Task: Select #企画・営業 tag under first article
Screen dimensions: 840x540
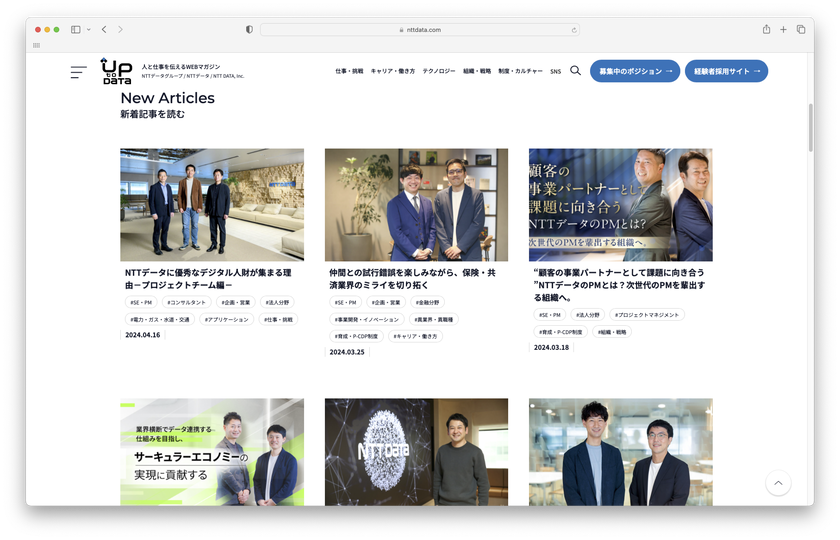Action: [236, 302]
